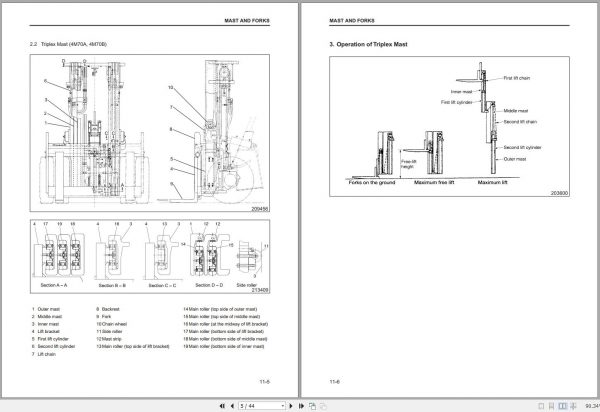Click legend item '1 Outer mast'
The image size is (600, 412).
[x=46, y=309]
